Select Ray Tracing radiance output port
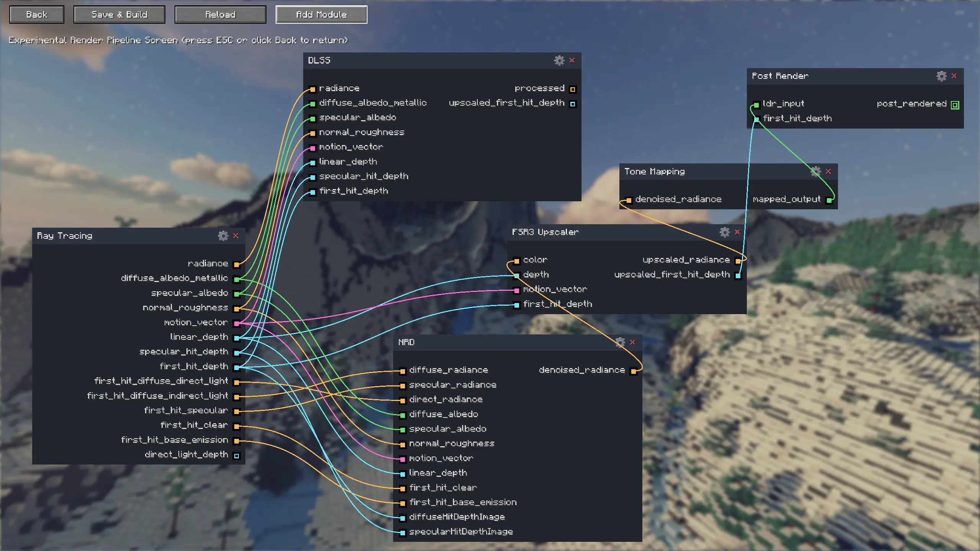980x551 pixels. (237, 264)
